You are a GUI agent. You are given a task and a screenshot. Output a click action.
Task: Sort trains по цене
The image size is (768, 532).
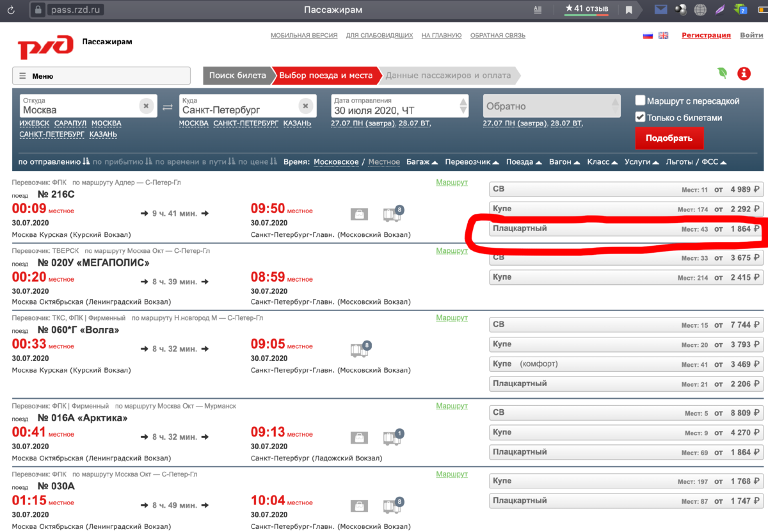click(x=257, y=162)
